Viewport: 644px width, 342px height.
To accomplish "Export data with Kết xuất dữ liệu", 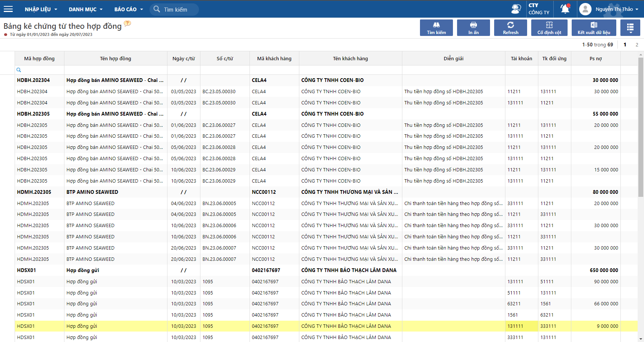I will tap(593, 28).
